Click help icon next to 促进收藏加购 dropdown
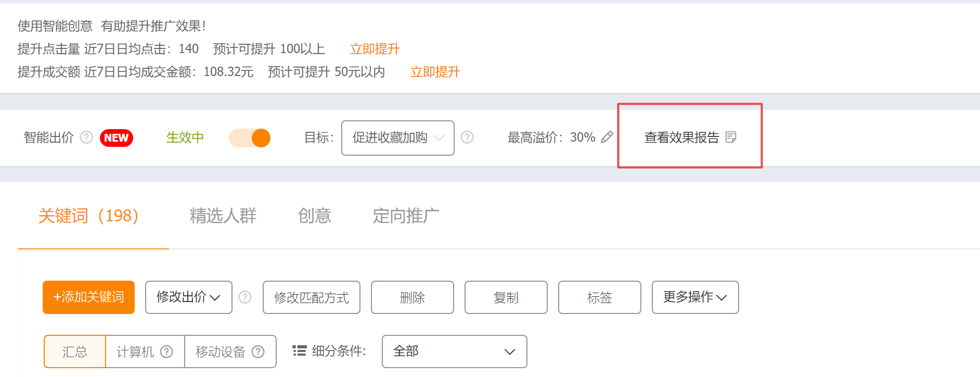Image resolution: width=980 pixels, height=377 pixels. (467, 137)
